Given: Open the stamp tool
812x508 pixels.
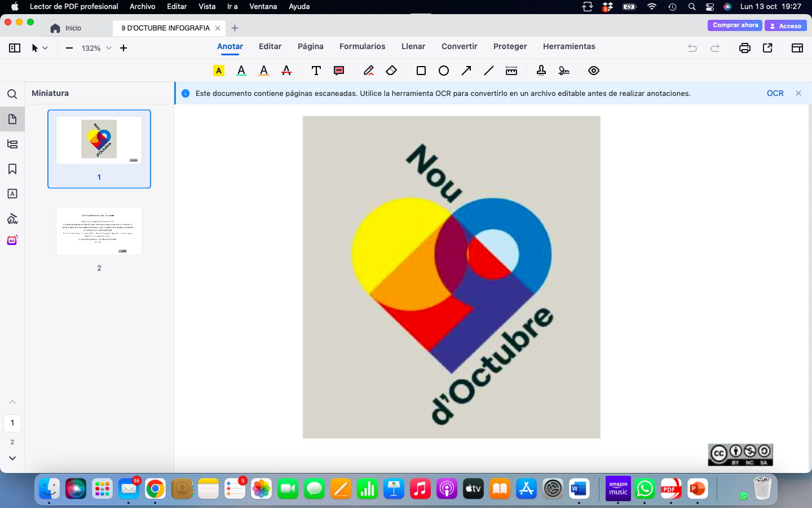Looking at the screenshot, I should click(x=541, y=71).
